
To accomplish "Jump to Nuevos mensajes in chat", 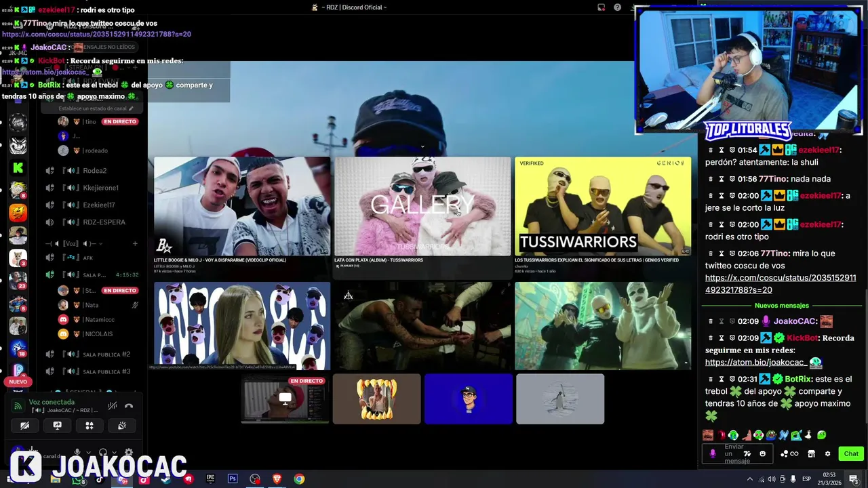I will point(781,306).
